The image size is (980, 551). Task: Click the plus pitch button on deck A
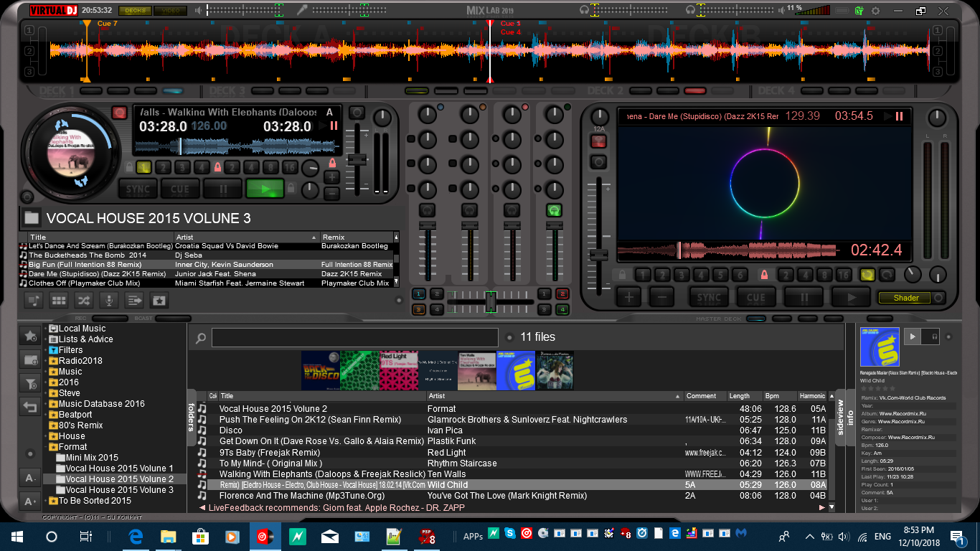(x=332, y=176)
